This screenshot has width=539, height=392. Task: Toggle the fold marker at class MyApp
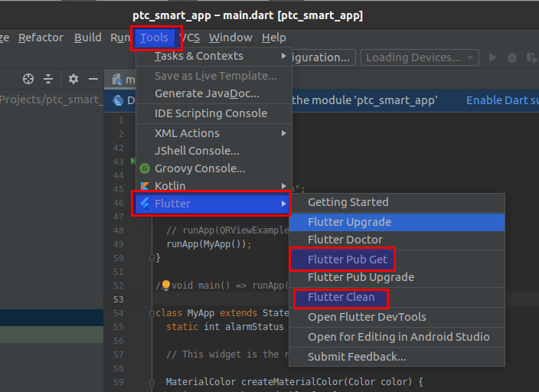coord(152,313)
